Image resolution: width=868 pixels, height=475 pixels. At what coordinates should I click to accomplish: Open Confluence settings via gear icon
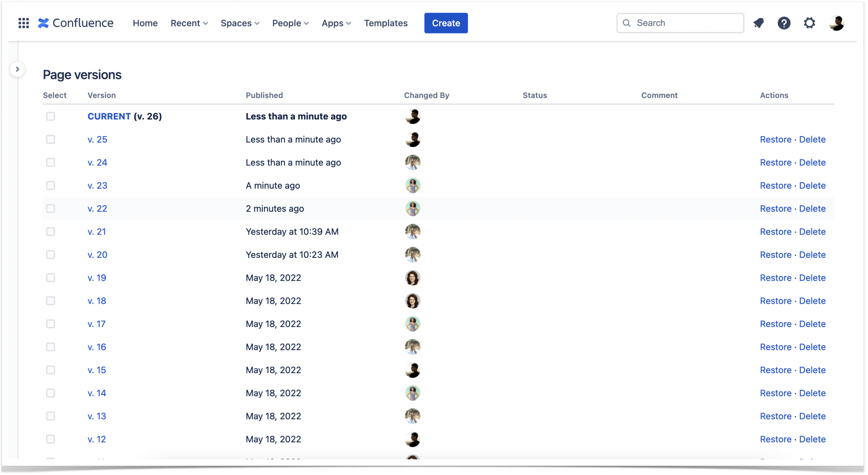pos(810,23)
